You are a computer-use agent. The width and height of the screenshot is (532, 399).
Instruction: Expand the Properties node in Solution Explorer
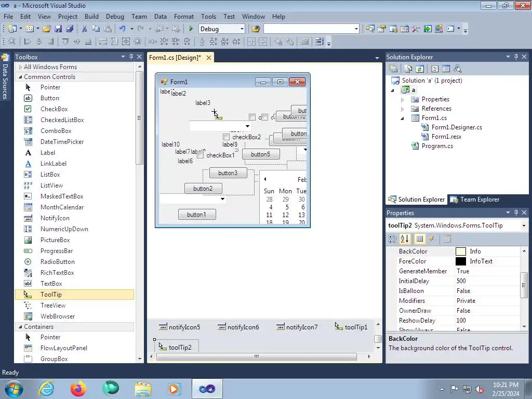(403, 99)
